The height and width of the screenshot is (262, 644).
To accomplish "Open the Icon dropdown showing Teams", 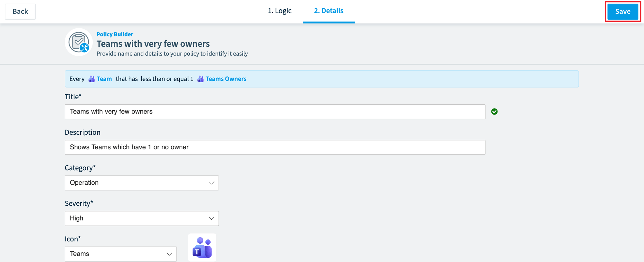I will (121, 254).
